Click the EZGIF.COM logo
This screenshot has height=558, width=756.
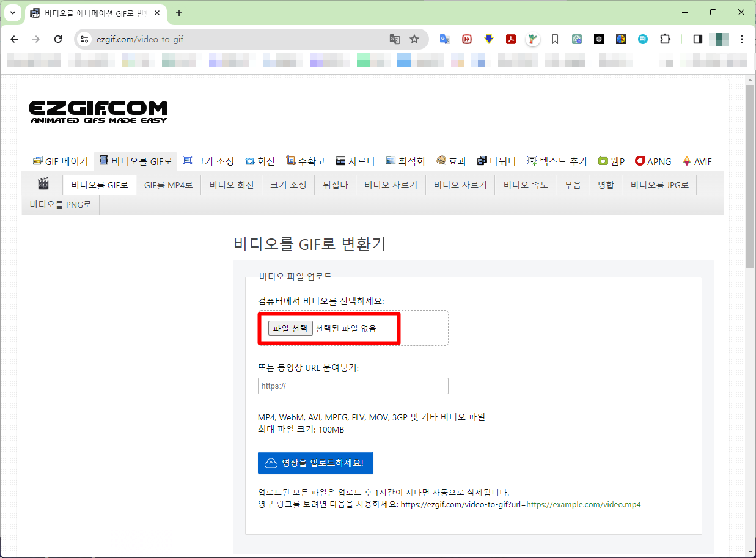[x=98, y=112]
